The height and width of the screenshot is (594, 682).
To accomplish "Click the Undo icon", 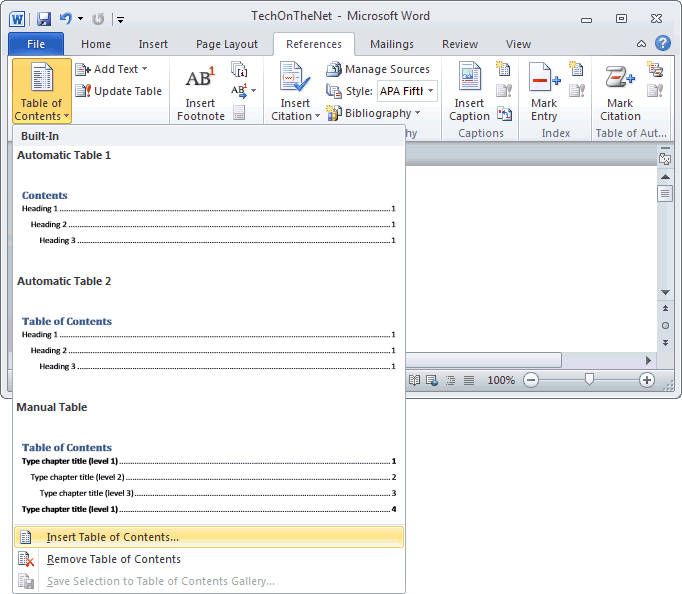I will [66, 18].
